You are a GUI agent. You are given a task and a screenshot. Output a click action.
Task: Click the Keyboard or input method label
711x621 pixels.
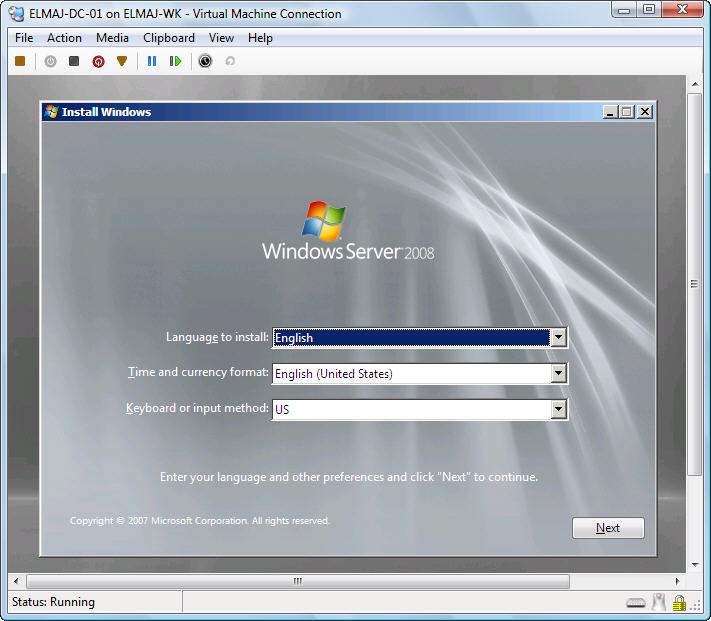(197, 408)
